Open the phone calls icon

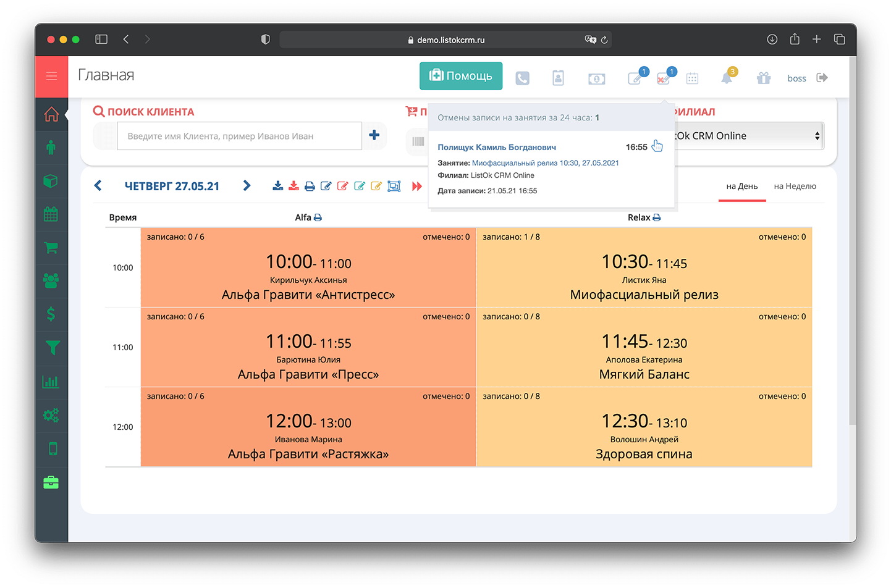[522, 78]
